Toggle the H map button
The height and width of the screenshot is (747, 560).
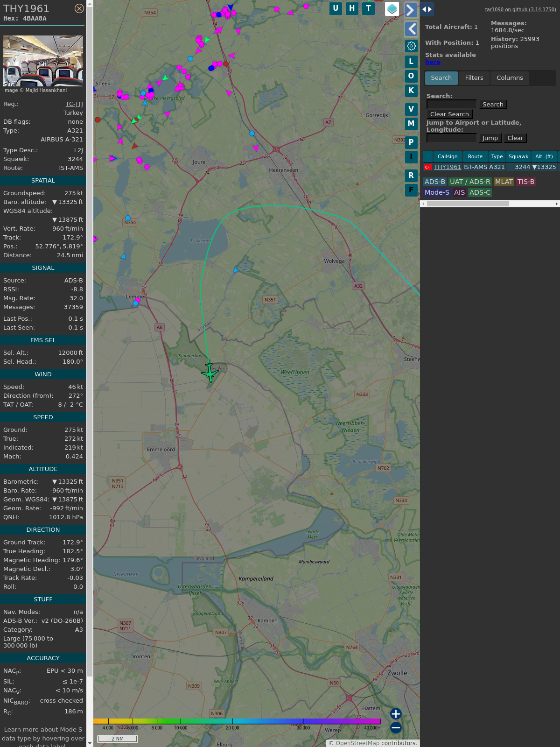tap(352, 8)
